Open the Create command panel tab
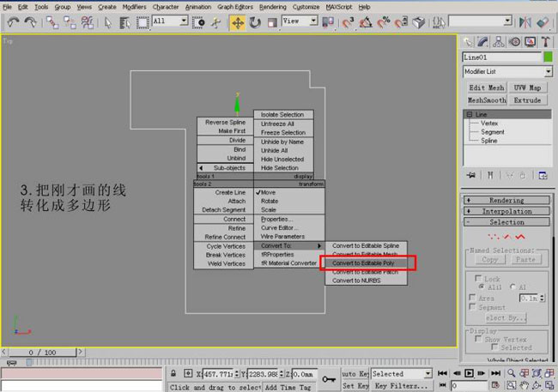Viewport: 558px width, 392px height. [467, 42]
